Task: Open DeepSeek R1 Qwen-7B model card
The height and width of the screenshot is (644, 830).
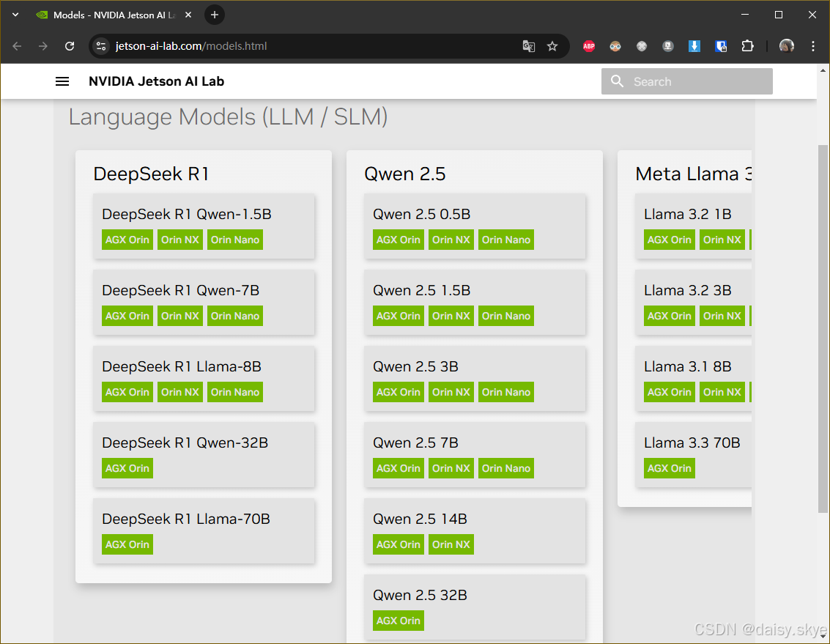Action: [x=204, y=303]
